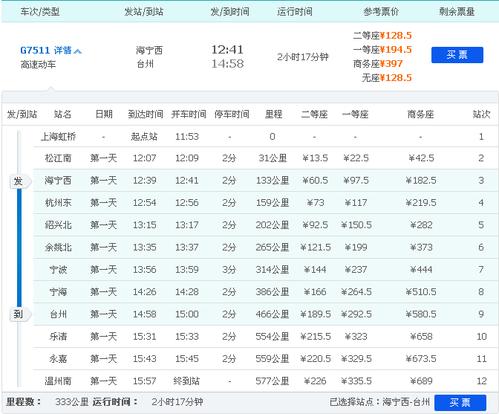The height and width of the screenshot is (414, 499).
Task: Click the 终到站 cell for 温州南
Action: click(187, 381)
